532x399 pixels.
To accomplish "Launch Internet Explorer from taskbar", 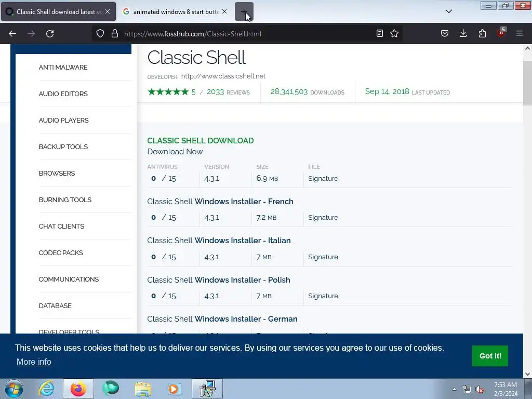I will (46, 389).
